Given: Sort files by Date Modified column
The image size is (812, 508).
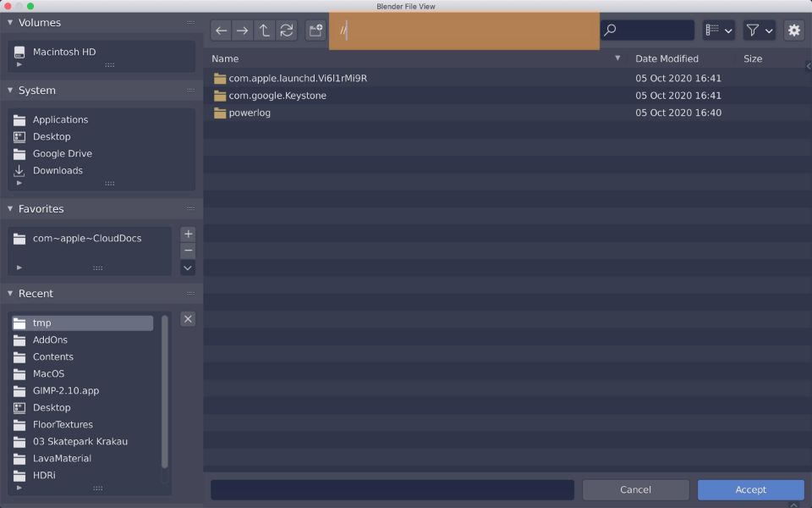Looking at the screenshot, I should click(x=667, y=58).
